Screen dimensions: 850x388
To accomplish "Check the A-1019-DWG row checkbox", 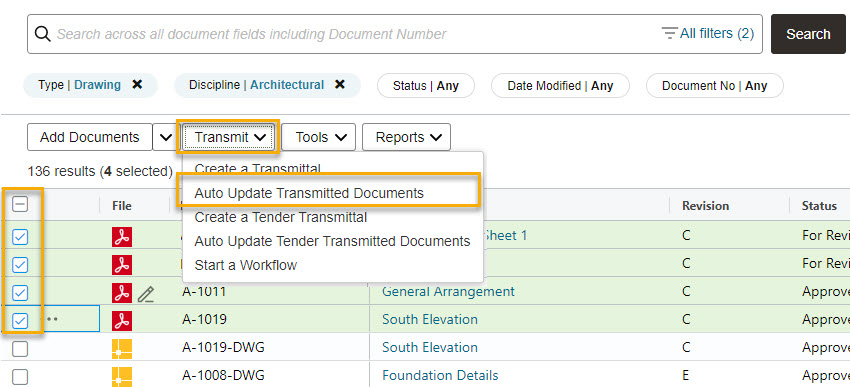I will pos(20,349).
